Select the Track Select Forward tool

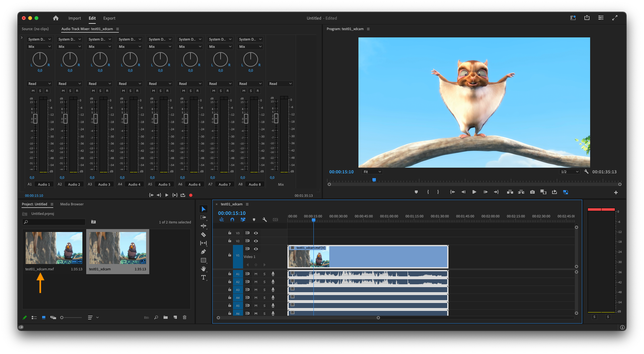point(203,218)
